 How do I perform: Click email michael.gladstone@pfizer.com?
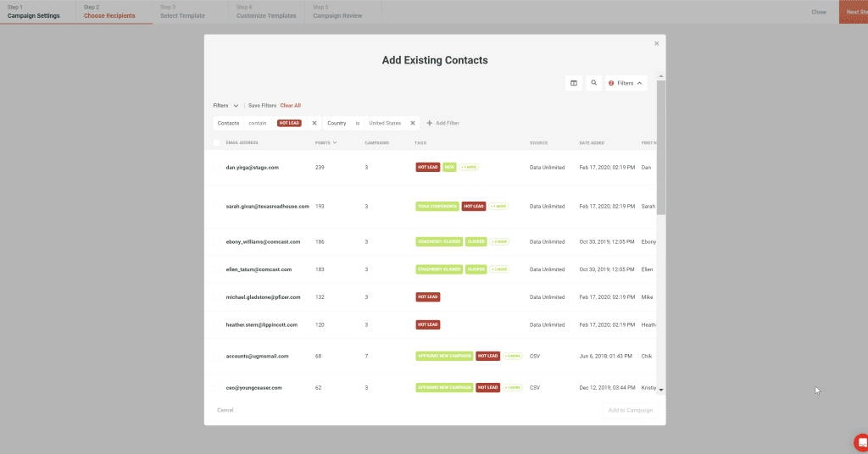(263, 297)
